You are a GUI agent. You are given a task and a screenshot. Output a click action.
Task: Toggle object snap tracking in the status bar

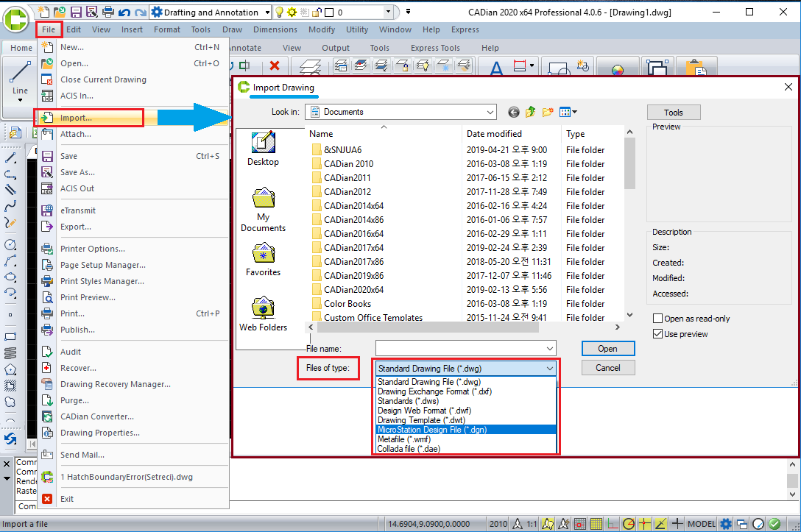(x=661, y=523)
